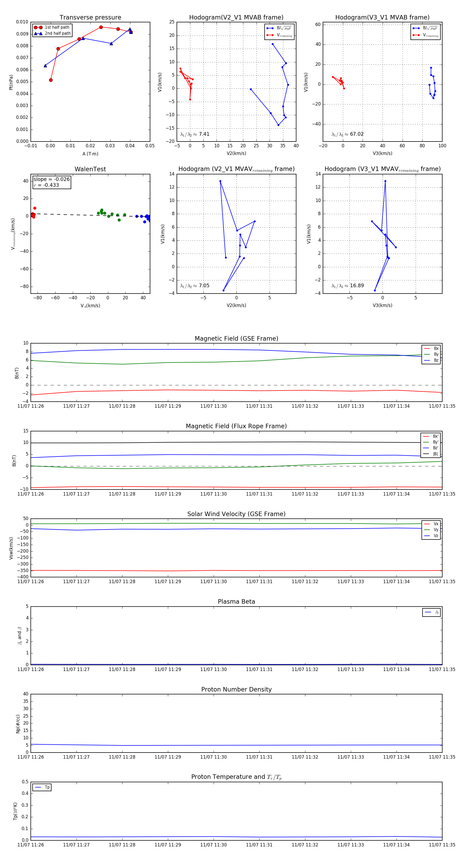
Task: Click the 'Plasma Beta' plot title
Action: click(236, 602)
